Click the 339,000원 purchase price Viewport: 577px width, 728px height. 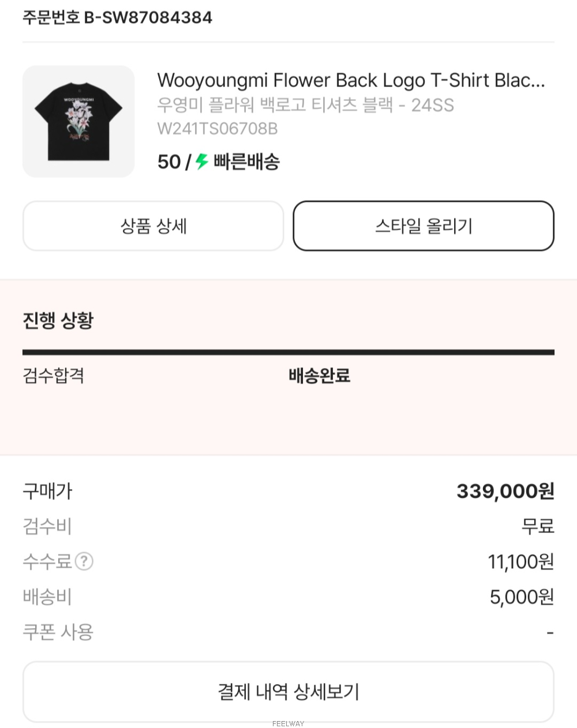click(x=505, y=491)
